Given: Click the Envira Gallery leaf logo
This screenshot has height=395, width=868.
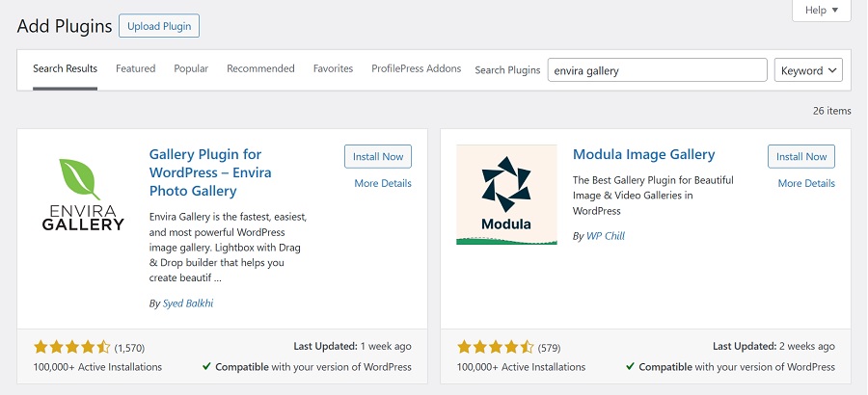Looking at the screenshot, I should click(x=83, y=195).
